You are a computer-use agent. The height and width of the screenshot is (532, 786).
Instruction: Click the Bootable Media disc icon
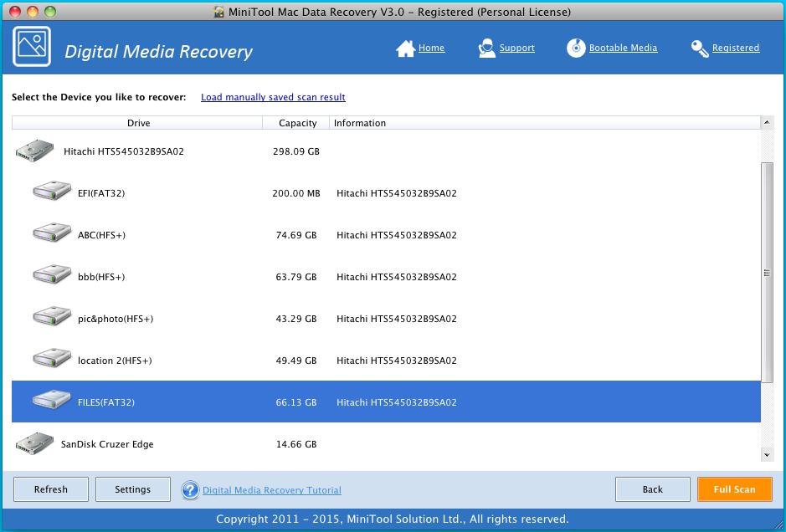[x=575, y=48]
